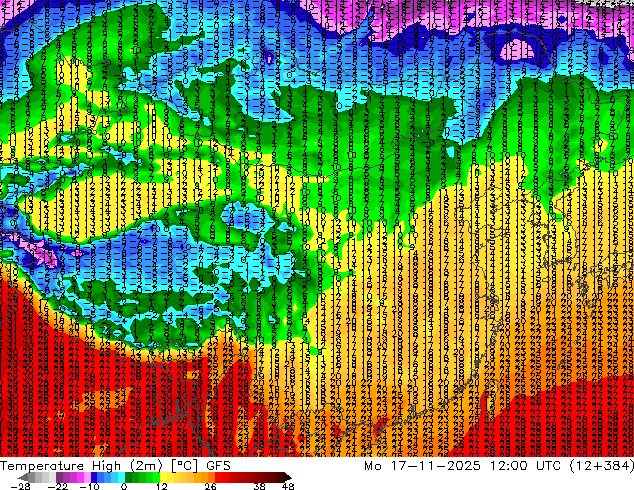The image size is (634, 490).
Task: Click the "Mo" weekday label
Action: (372, 466)
